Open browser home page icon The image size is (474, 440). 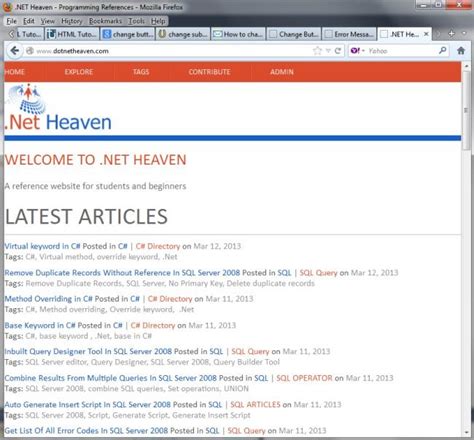(x=461, y=51)
